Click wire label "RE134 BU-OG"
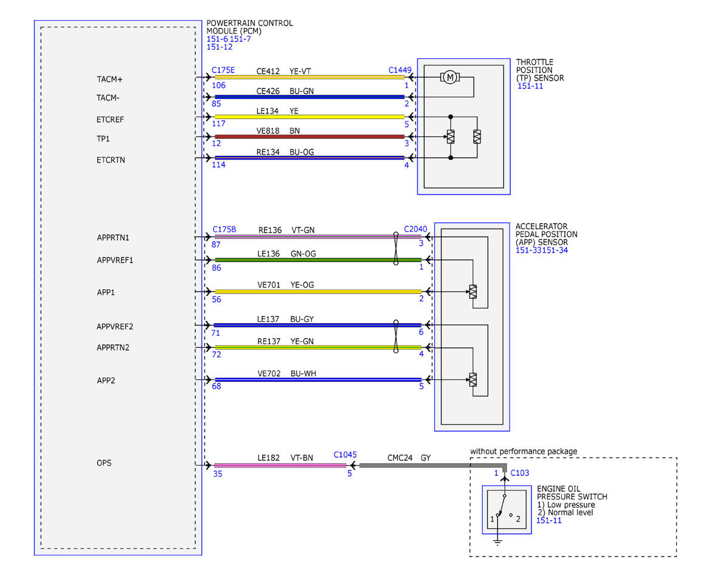 pyautogui.click(x=285, y=152)
